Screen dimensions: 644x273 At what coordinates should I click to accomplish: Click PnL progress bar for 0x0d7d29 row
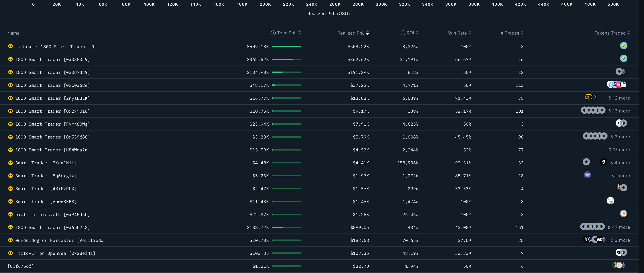[x=286, y=72]
